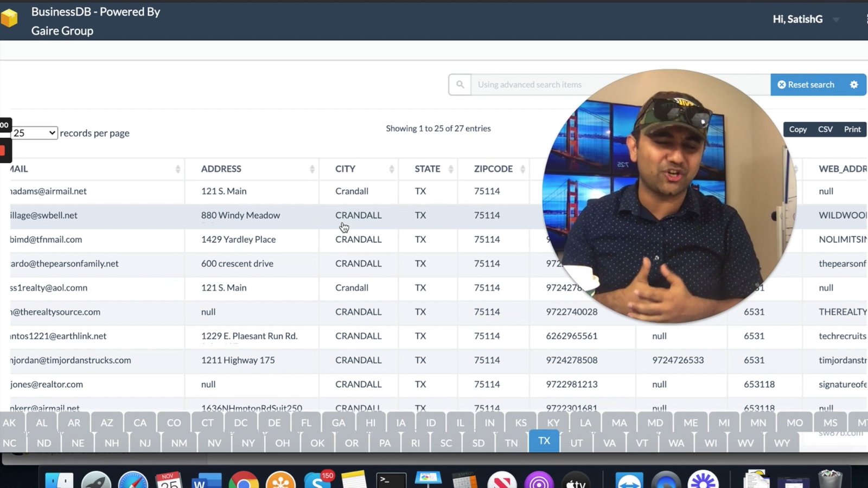Click the Reset search button
Screen dimensions: 868x488
click(x=806, y=85)
